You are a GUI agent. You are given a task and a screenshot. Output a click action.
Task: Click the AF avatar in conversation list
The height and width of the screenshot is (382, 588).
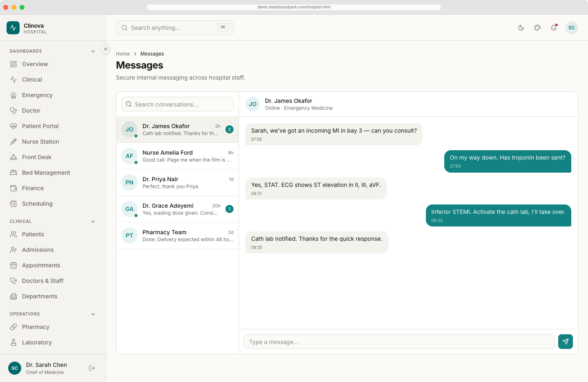(129, 156)
